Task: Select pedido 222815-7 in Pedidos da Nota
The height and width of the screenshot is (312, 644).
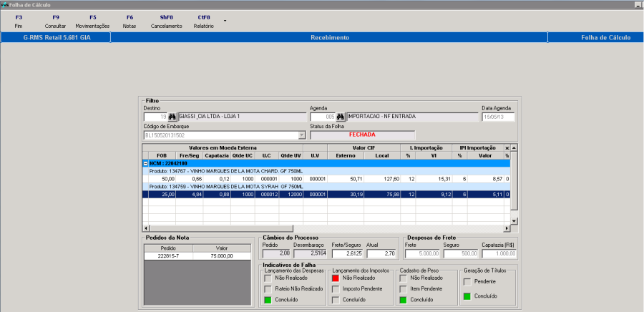Action: 168,256
